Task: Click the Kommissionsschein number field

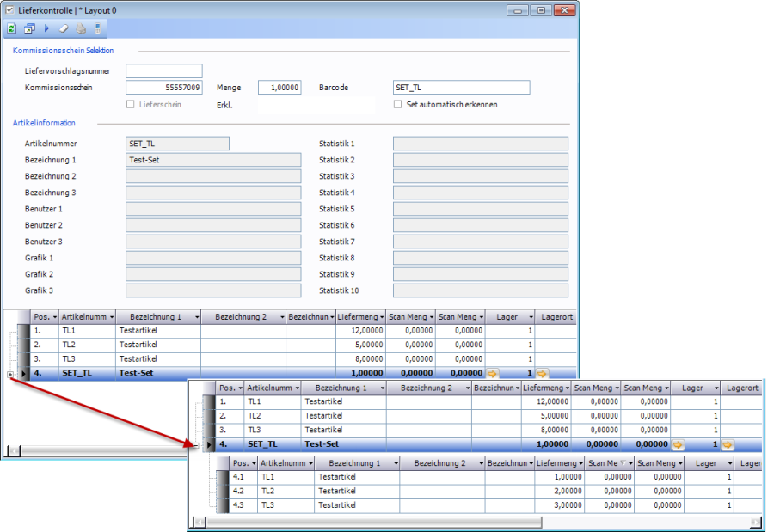Action: [164, 88]
